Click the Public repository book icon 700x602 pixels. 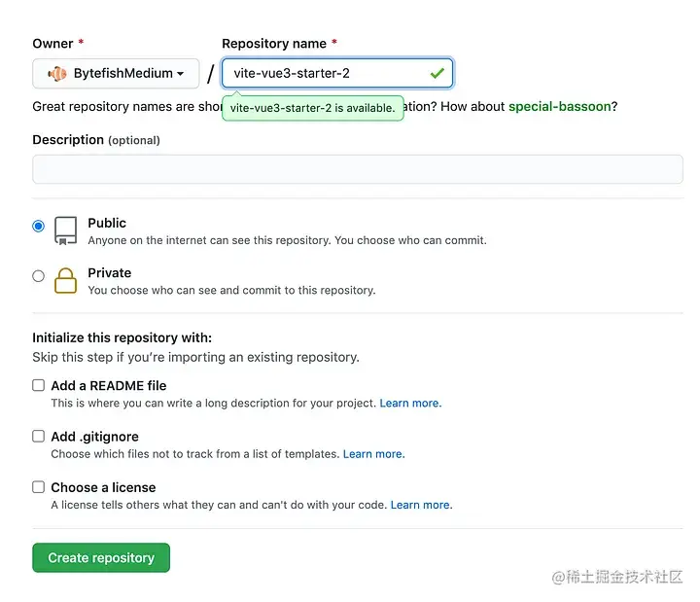(65, 230)
